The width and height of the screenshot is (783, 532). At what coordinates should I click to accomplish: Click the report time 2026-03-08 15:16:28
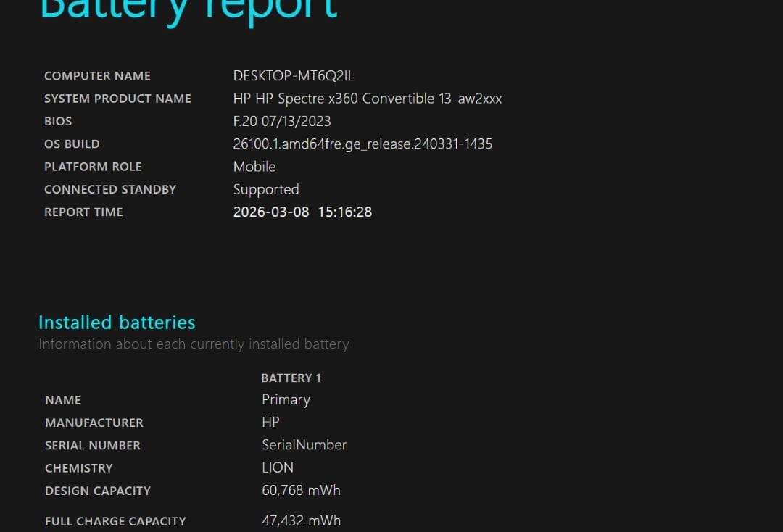(302, 212)
